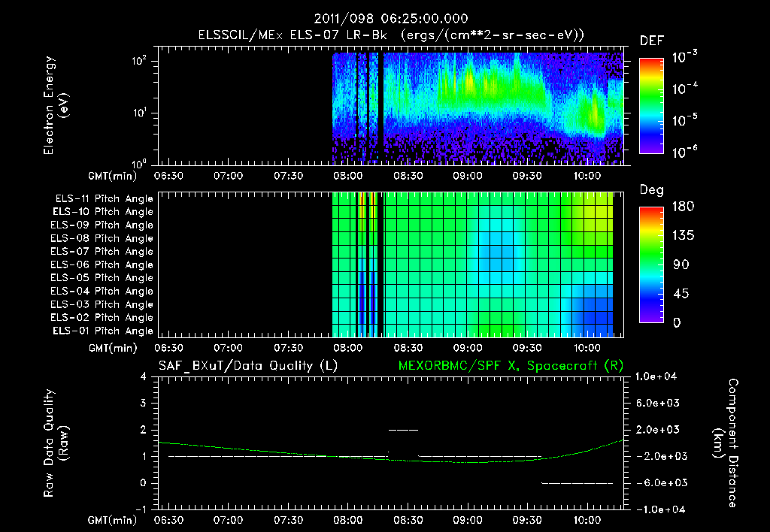The width and height of the screenshot is (770, 532).
Task: Select the DEF label above the color bar
Action: [652, 41]
